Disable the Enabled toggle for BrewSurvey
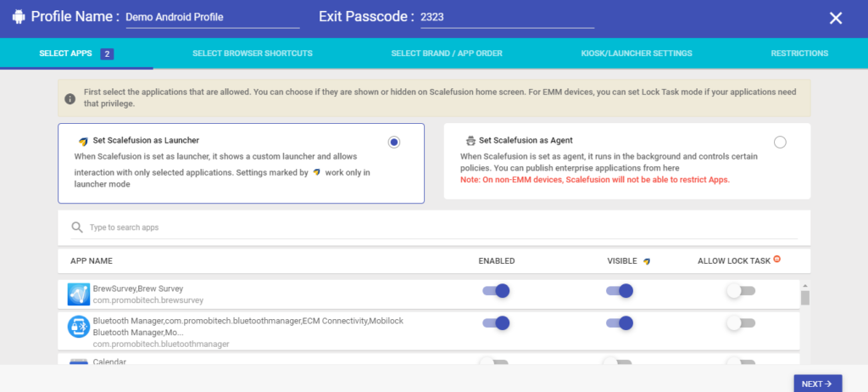868x392 pixels. tap(496, 290)
